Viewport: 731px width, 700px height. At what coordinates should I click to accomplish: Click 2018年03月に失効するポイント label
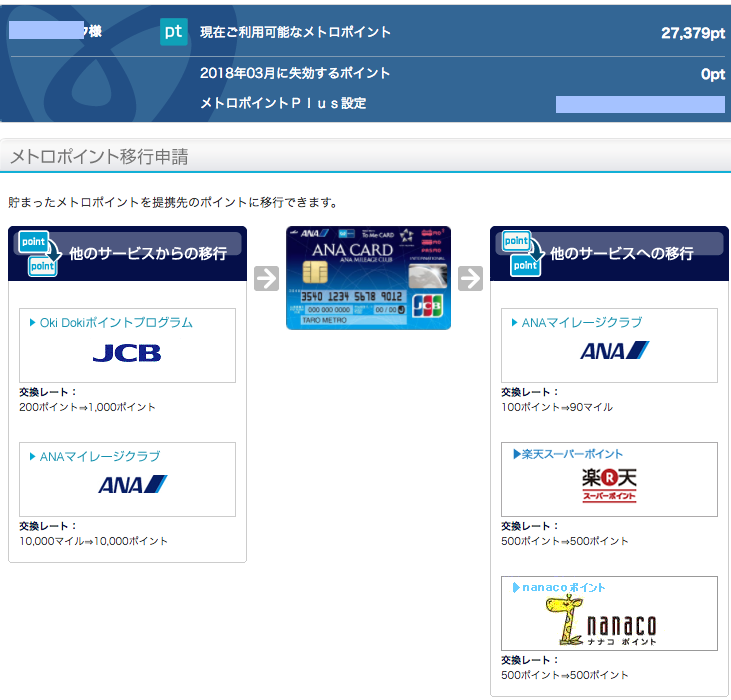295,73
